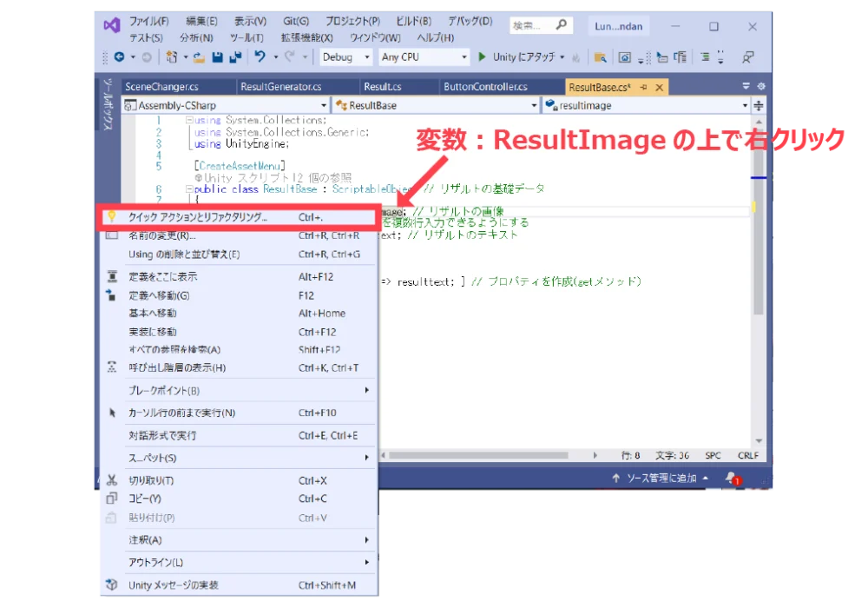This screenshot has width=868, height=608.
Task: Select 対話形式で実行 menu entry
Action: tap(239, 435)
